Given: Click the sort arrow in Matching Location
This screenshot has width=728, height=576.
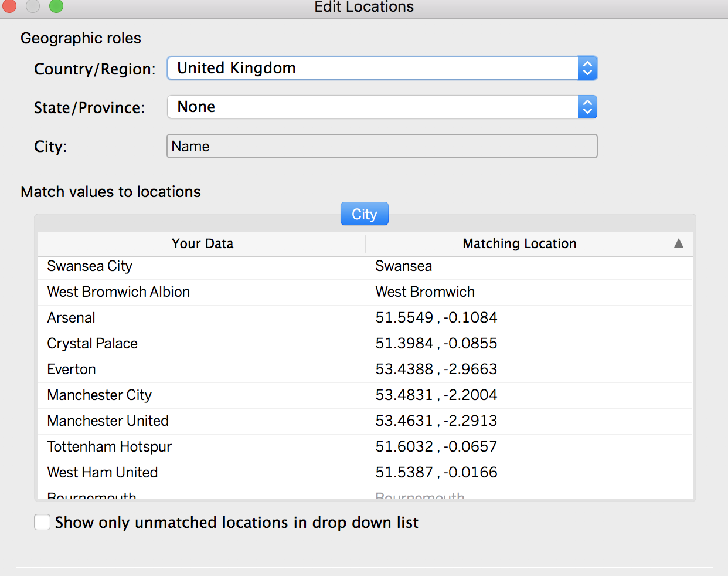Looking at the screenshot, I should [678, 243].
